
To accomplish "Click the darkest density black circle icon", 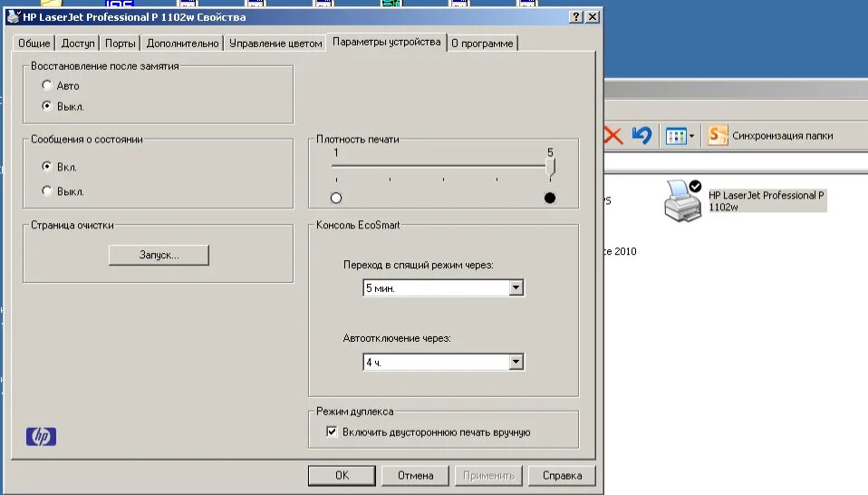I will click(550, 198).
